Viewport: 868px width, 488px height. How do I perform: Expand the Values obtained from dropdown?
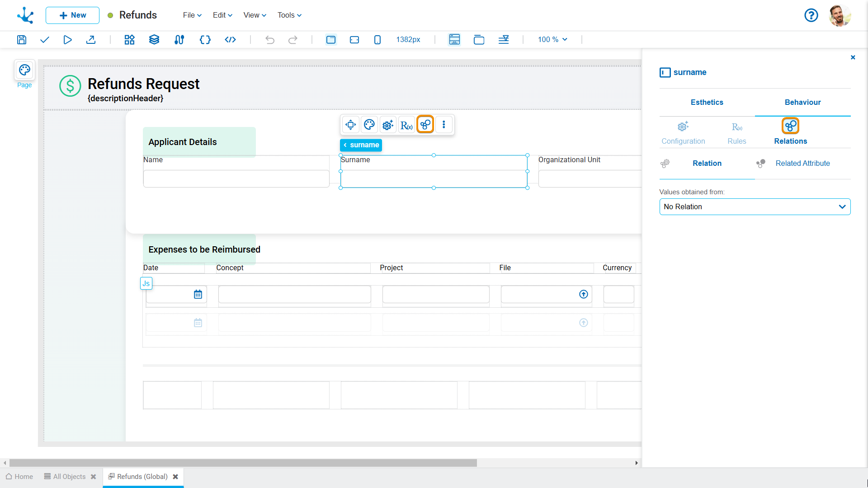point(755,207)
